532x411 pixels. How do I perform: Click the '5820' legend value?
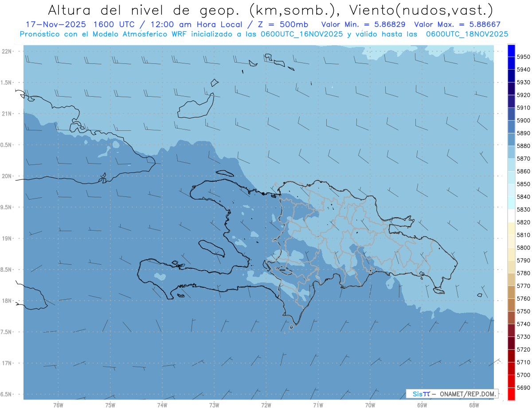click(524, 222)
